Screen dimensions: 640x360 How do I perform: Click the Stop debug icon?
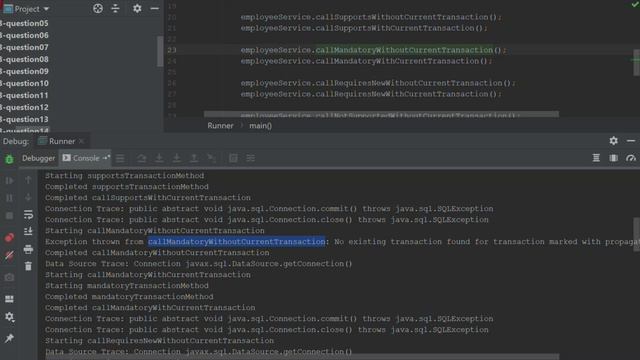pos(9,216)
